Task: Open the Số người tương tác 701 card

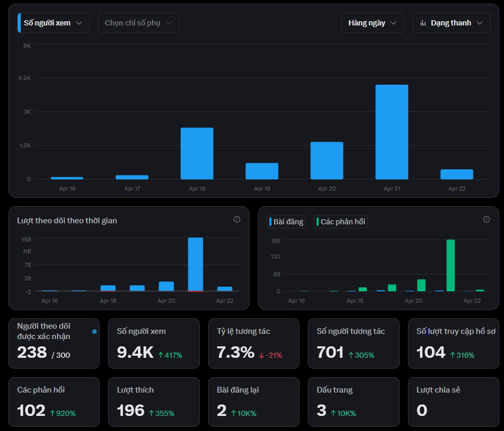Action: tap(353, 343)
